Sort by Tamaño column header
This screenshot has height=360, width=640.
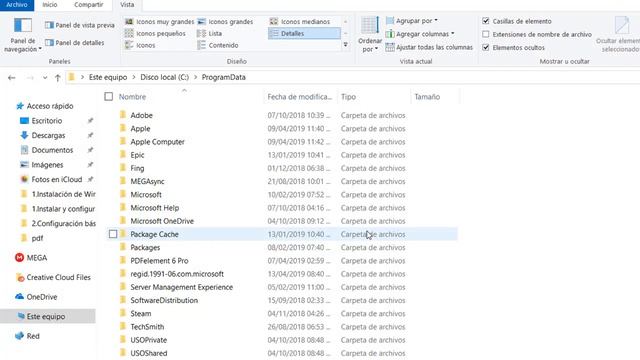tap(427, 97)
